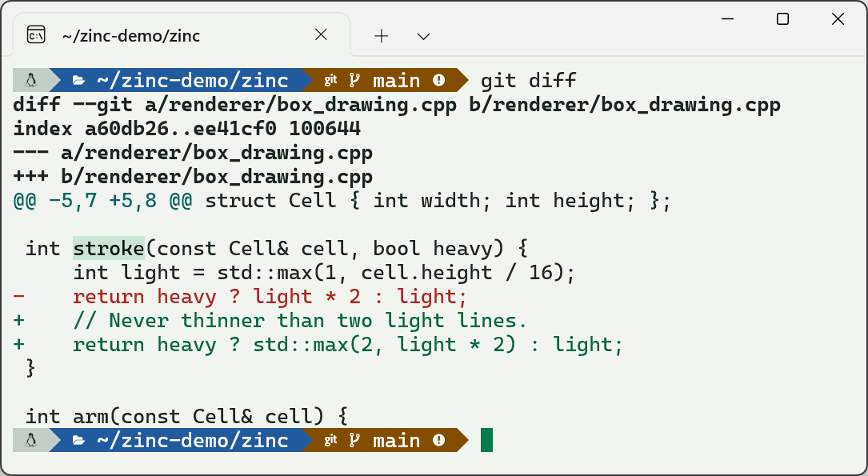Screen dimensions: 868x476
Task: Click the 'main' branch name in bottom prompt
Action: click(x=396, y=441)
